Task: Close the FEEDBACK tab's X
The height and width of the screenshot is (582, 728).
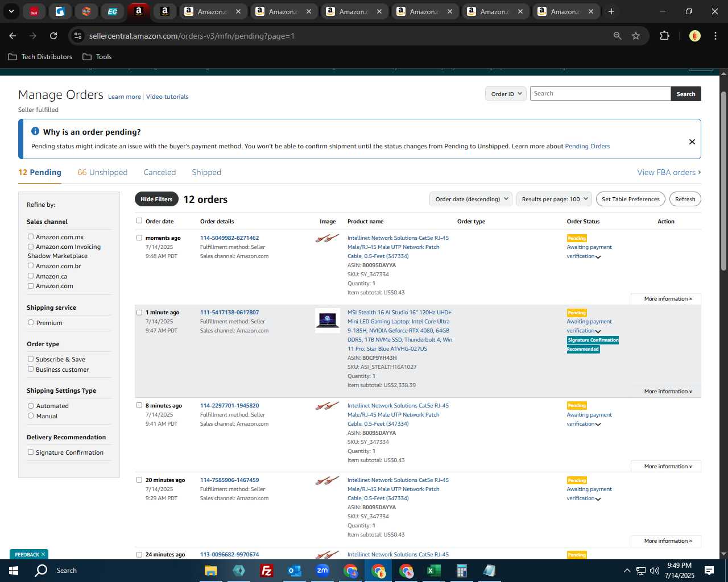Action: 43,554
